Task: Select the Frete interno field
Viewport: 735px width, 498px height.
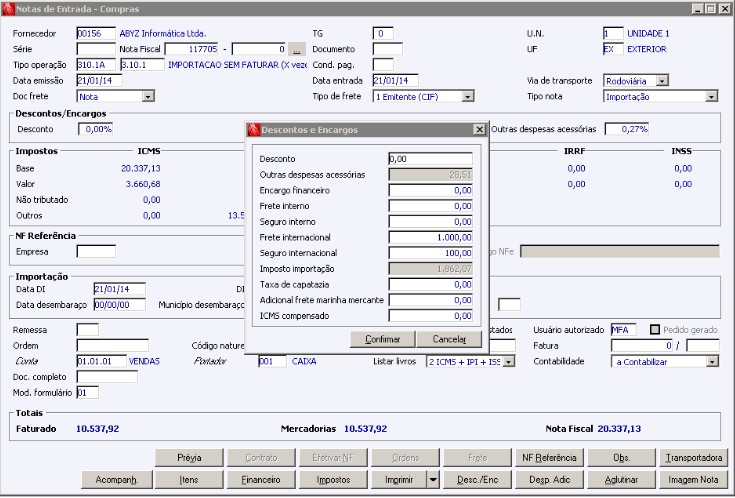Action: click(430, 206)
